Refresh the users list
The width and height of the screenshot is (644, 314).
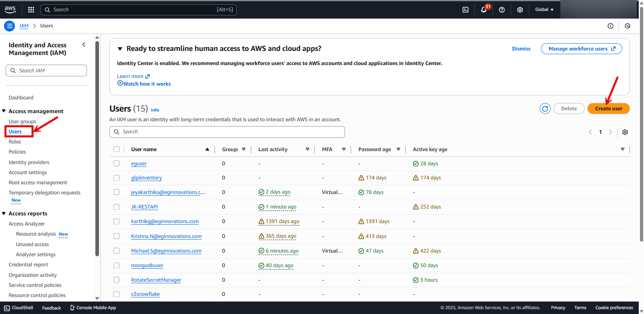pyautogui.click(x=545, y=109)
